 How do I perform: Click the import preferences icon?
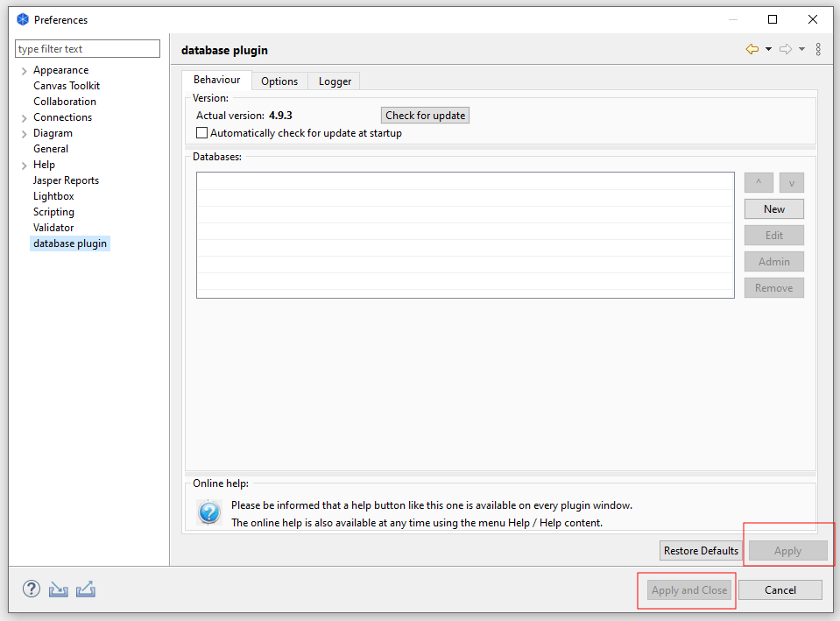(x=58, y=589)
